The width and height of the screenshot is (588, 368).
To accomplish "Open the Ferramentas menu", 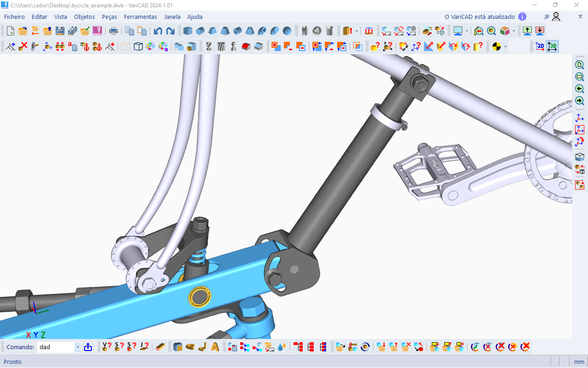I will point(140,17).
